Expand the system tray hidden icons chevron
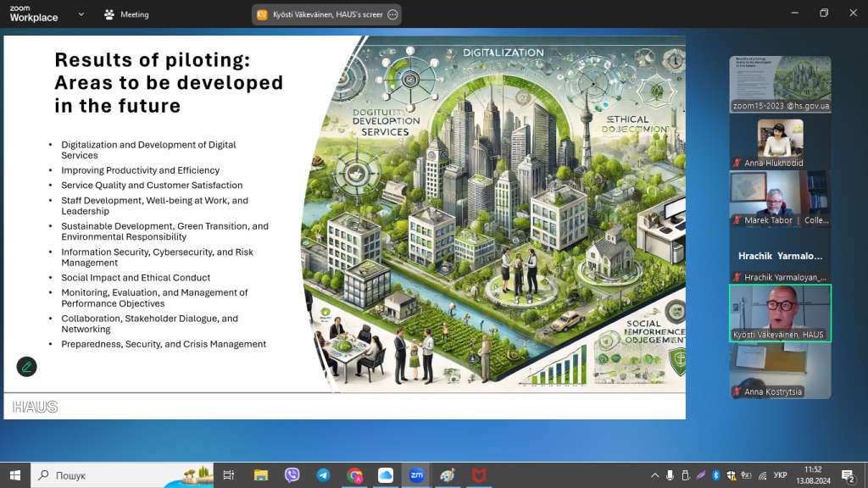Viewport: 868px width, 488px height. [654, 475]
